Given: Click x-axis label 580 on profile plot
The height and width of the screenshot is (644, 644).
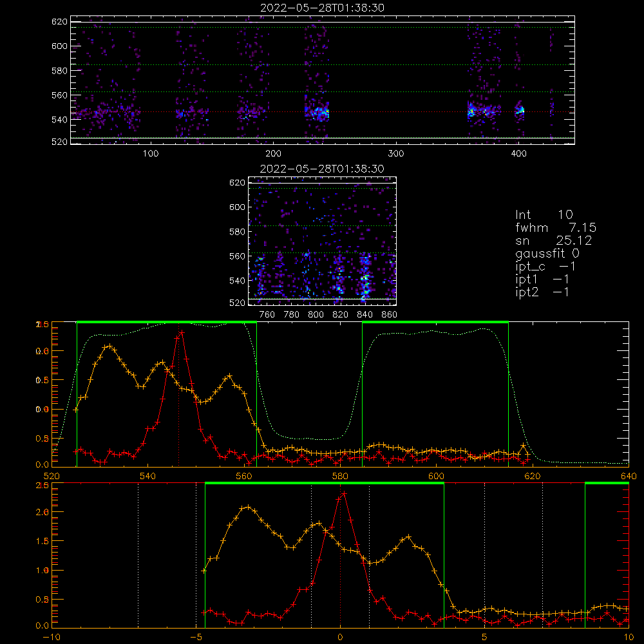Looking at the screenshot, I should pyautogui.click(x=340, y=477).
